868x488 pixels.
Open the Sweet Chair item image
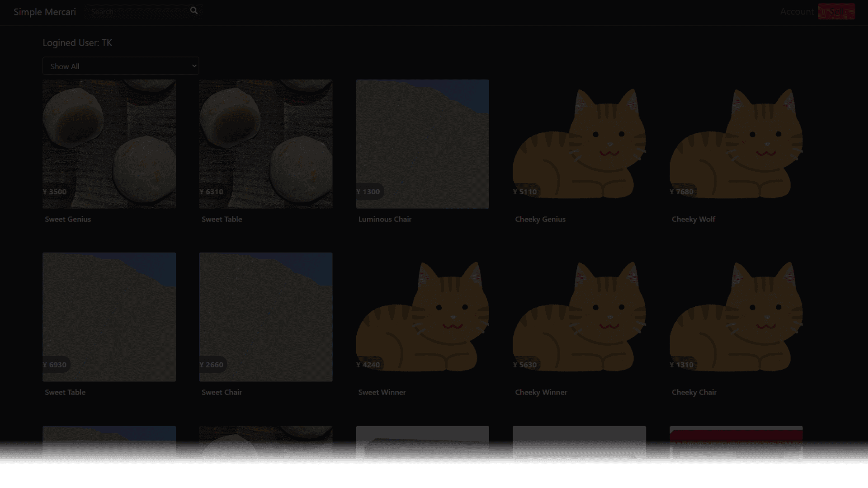tap(266, 317)
